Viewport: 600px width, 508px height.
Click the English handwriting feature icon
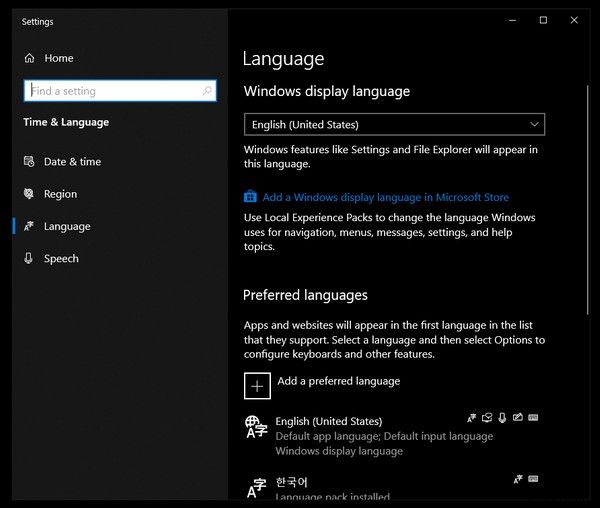(x=518, y=418)
